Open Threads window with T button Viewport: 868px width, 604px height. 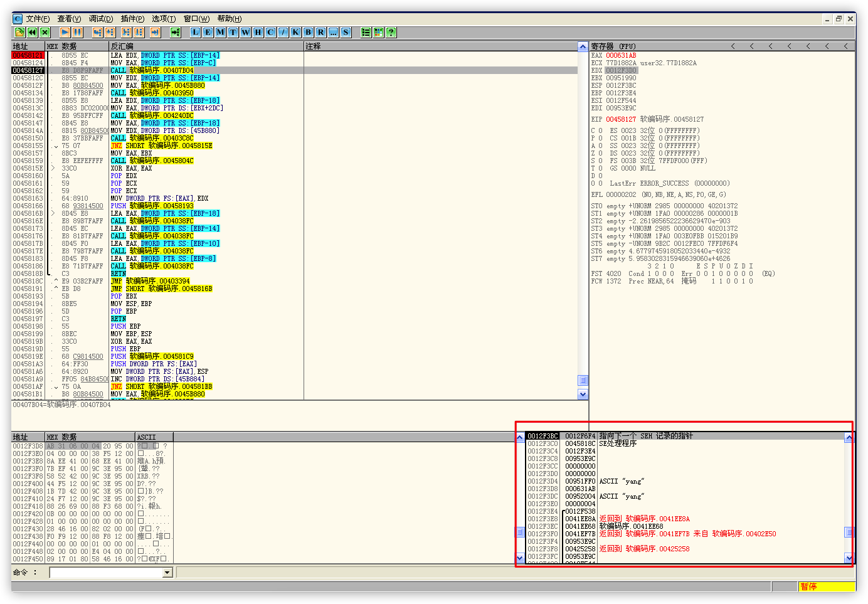(233, 32)
